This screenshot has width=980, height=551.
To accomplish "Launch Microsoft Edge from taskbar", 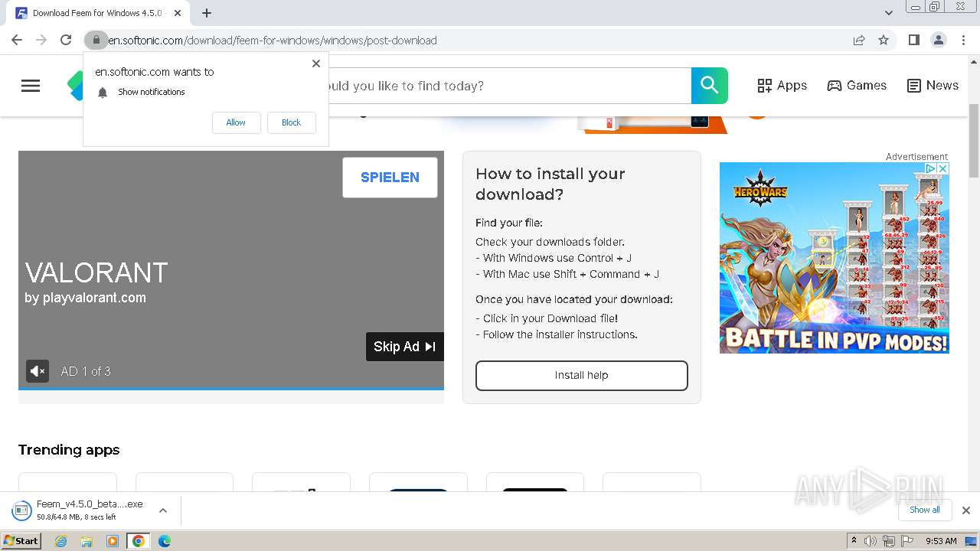I will 165,541.
